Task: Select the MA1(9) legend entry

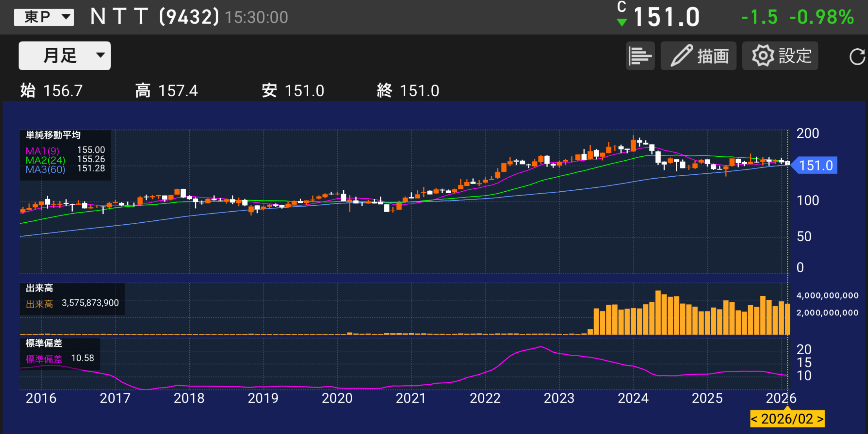Action: [42, 151]
